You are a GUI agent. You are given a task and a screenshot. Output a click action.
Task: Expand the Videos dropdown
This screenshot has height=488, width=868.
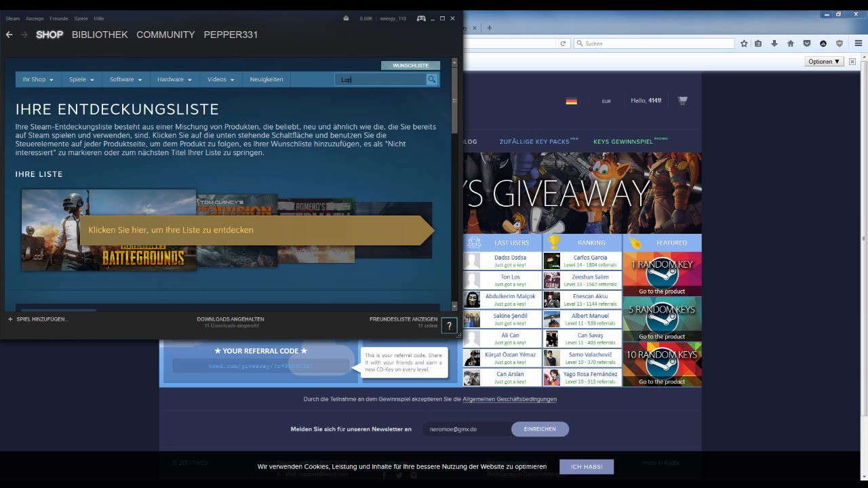(221, 79)
